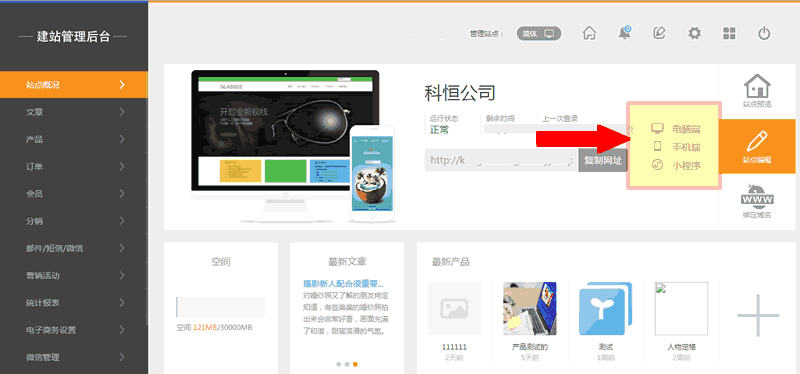Expand the 订单 sidebar chevron
This screenshot has width=800, height=374.
tap(122, 166)
